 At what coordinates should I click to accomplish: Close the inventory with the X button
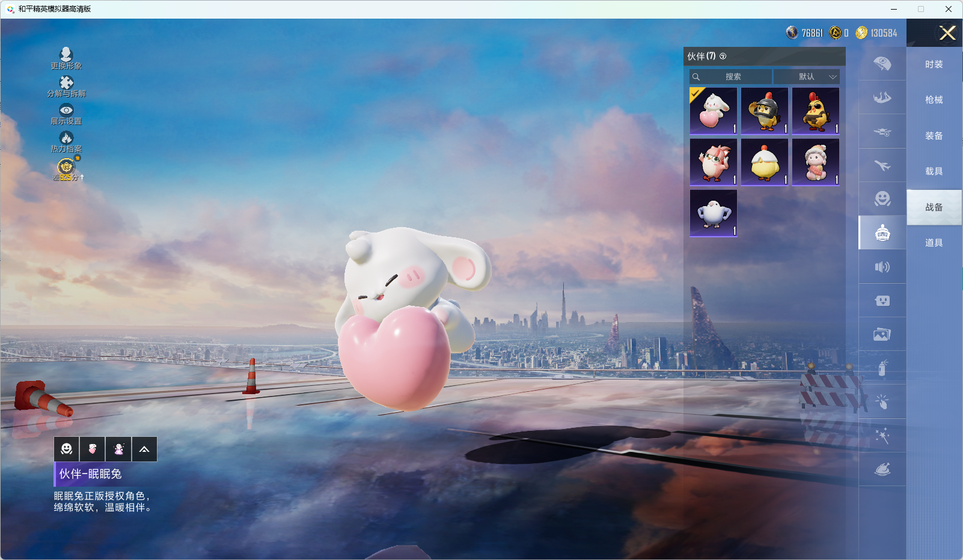pyautogui.click(x=947, y=33)
